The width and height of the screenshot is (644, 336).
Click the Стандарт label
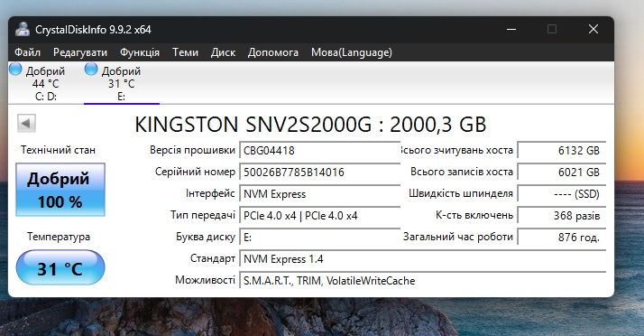click(x=213, y=258)
